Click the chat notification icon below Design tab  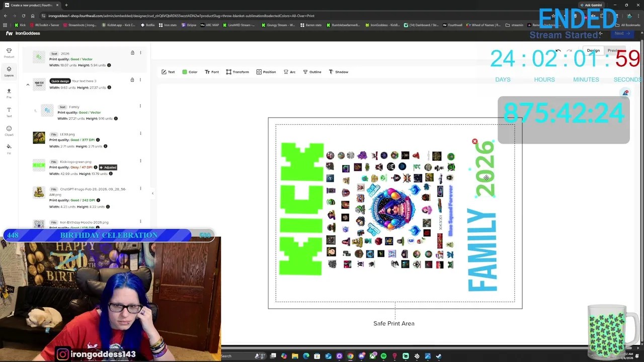625,93
